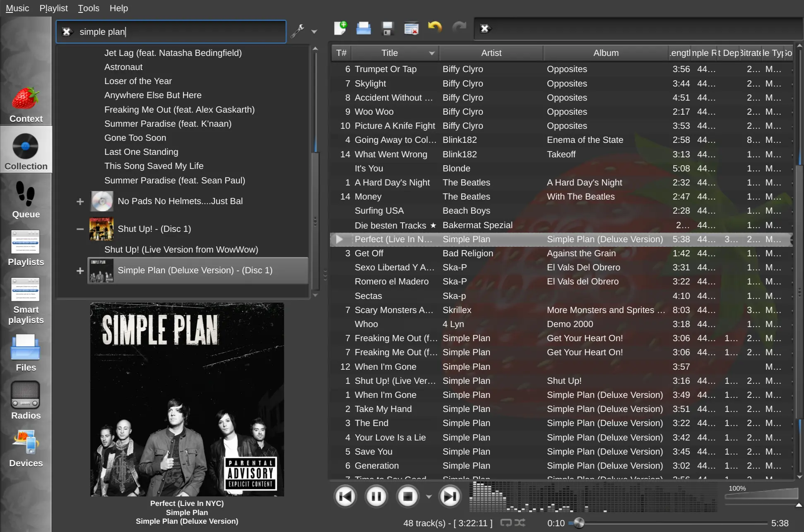
Task: Click the spectrum analyzer display
Action: coord(593,497)
